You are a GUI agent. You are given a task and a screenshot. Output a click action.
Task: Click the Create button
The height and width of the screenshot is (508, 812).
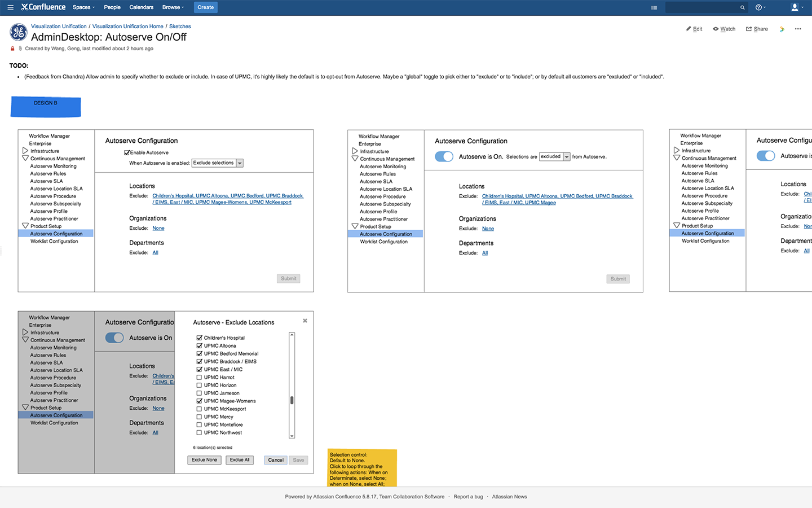[x=206, y=7]
